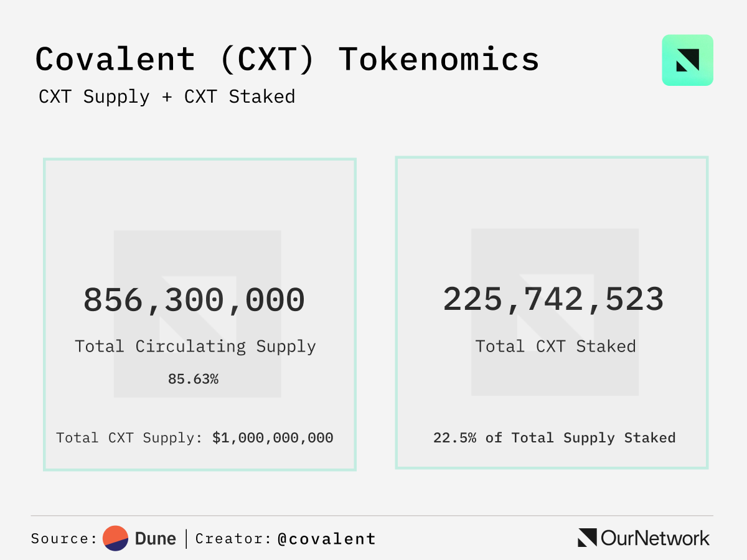
Task: Click the Total Circulating Supply label
Action: tap(195, 347)
